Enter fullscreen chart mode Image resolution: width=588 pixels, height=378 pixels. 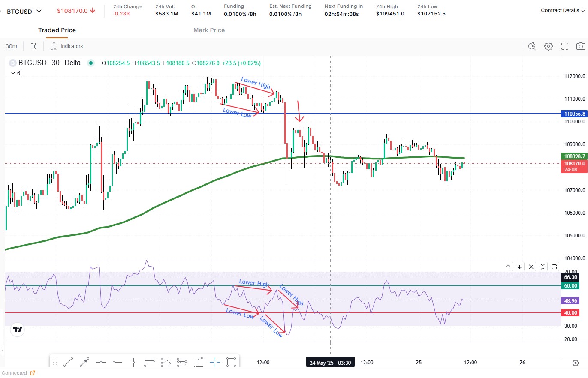[x=565, y=46]
